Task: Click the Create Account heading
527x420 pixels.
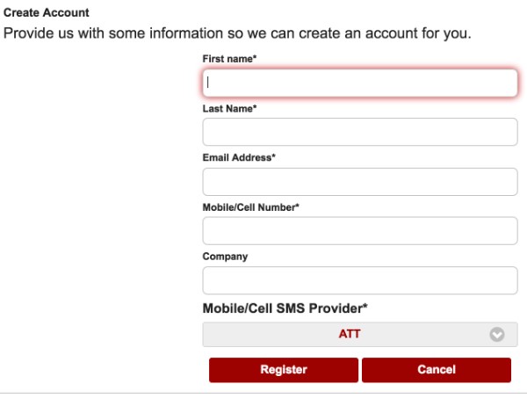Action: pyautogui.click(x=46, y=14)
